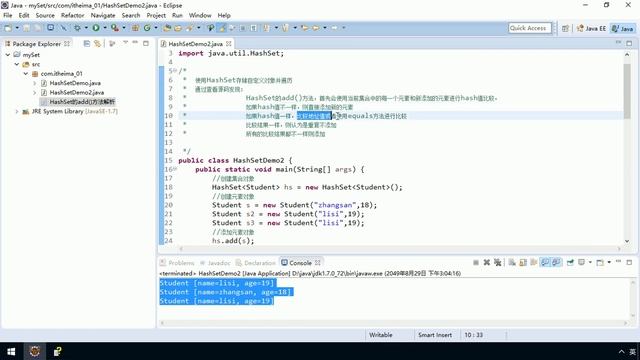
Task: Click the New Java Package icon
Action: (135, 28)
